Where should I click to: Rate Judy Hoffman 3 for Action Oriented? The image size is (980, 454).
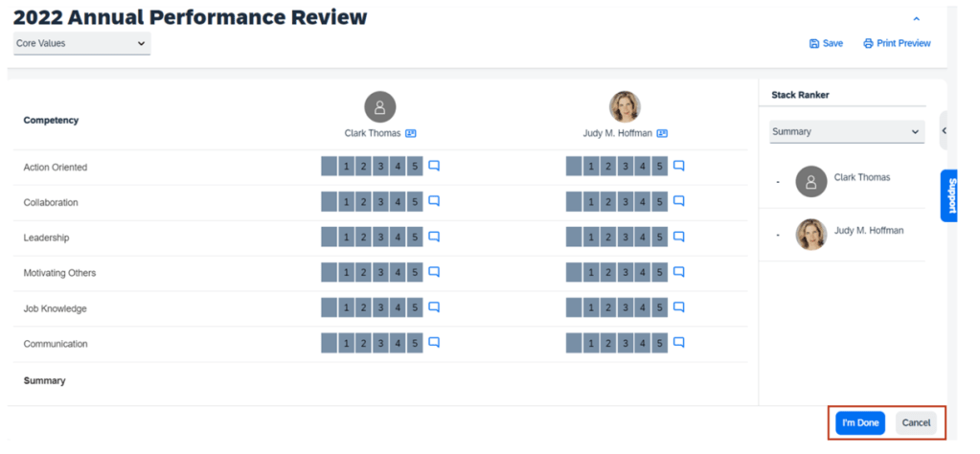626,167
